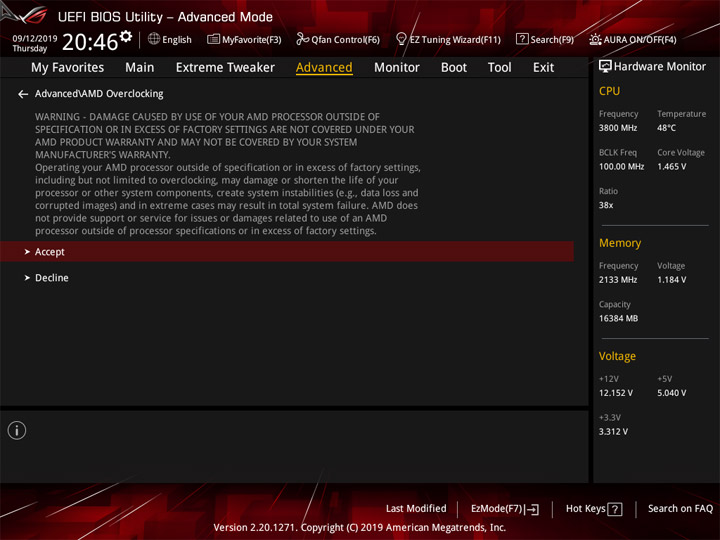The height and width of the screenshot is (540, 720).
Task: Open Search(F9)
Action: click(552, 39)
